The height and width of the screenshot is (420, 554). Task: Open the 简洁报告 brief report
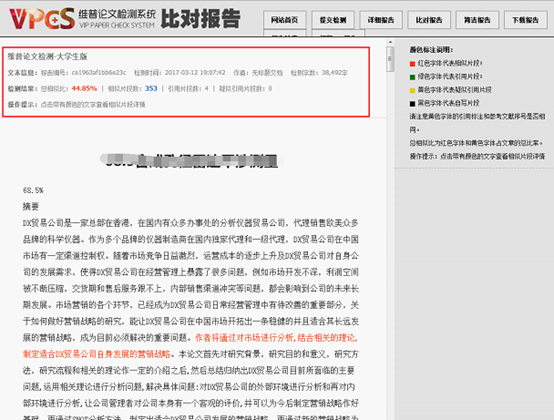tap(477, 20)
